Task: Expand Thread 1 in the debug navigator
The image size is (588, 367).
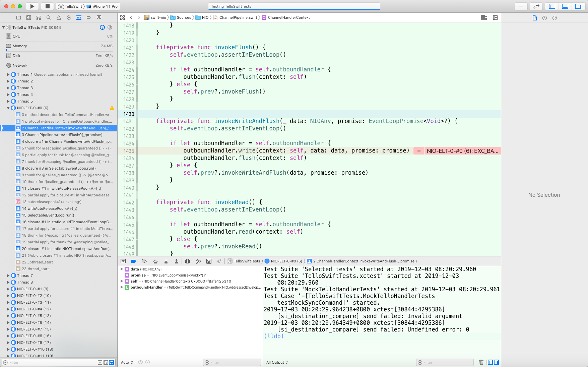Action: 8,74
